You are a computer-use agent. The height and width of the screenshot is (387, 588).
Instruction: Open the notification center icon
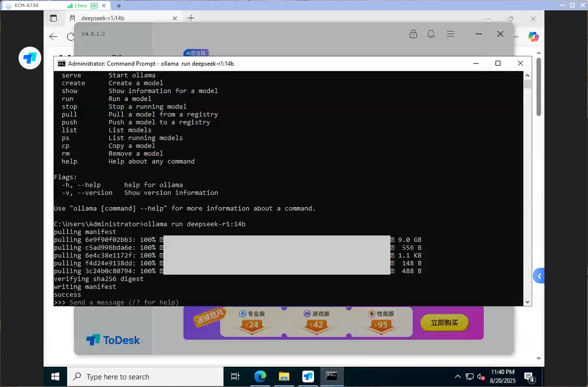(x=529, y=377)
